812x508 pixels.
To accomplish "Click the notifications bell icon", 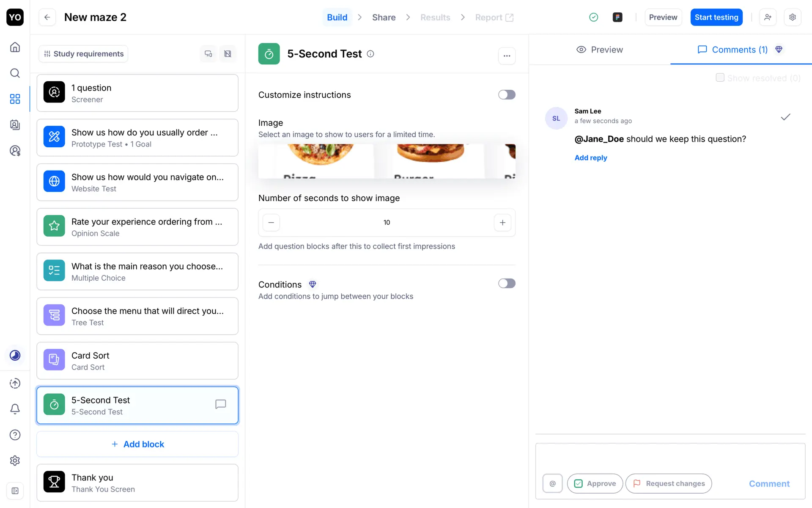I will point(15,409).
